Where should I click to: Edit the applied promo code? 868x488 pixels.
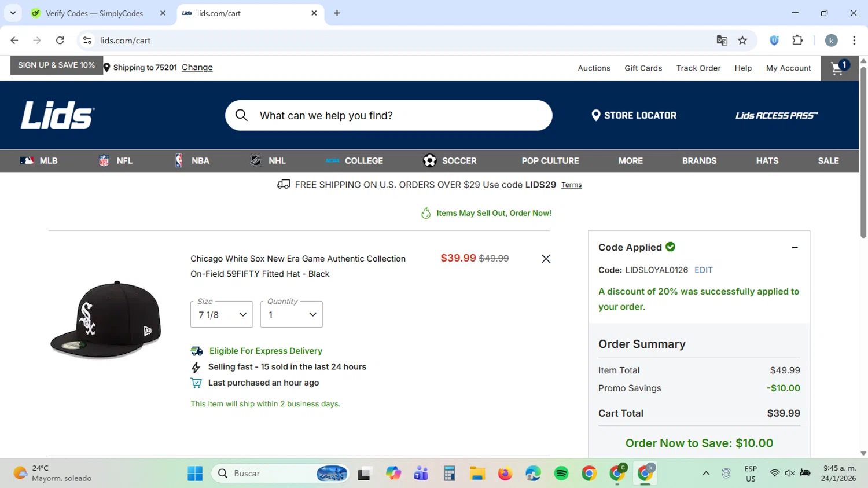tap(704, 270)
